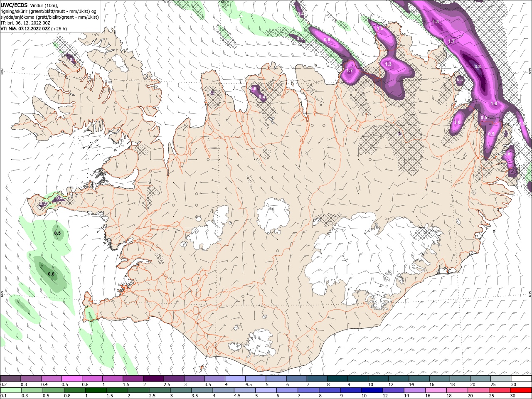532x399 pixels.
Task: Click the 1.3 snowfall value label
Action: (x=389, y=64)
